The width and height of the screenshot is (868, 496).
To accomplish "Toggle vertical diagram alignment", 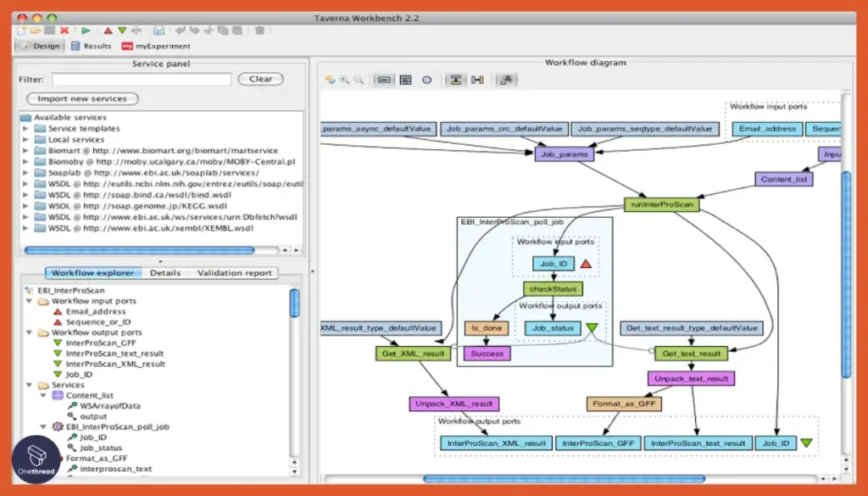I will pyautogui.click(x=455, y=80).
